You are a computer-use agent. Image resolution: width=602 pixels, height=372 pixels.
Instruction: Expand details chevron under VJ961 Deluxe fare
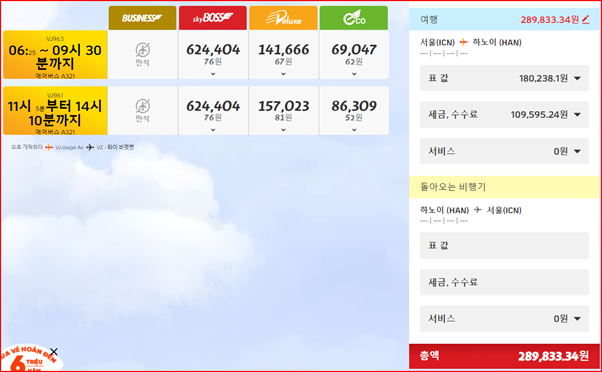coord(283,130)
